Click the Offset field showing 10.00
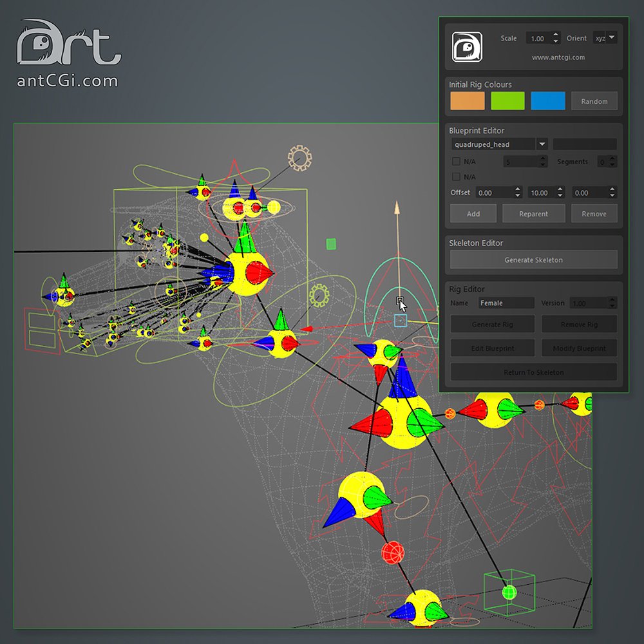Viewport: 644px width, 644px height. 542,193
